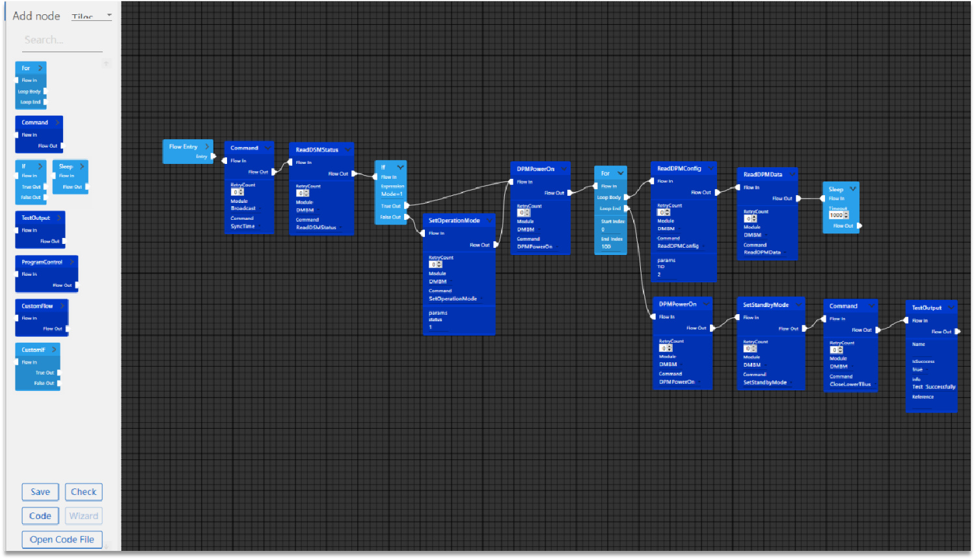The image size is (976, 560).
Task: Open Command dropdown showing SetStandbyMode
Action: (x=768, y=382)
